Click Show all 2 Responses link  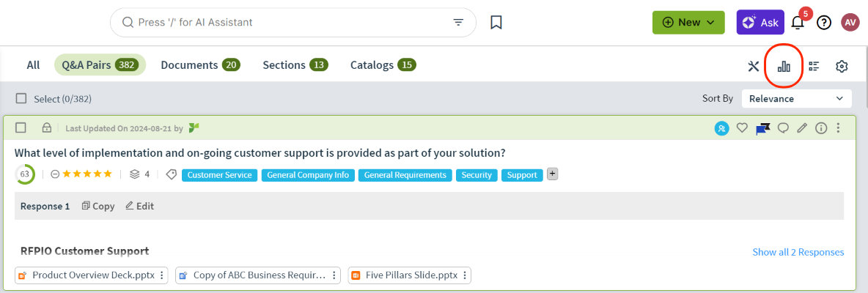(798, 252)
